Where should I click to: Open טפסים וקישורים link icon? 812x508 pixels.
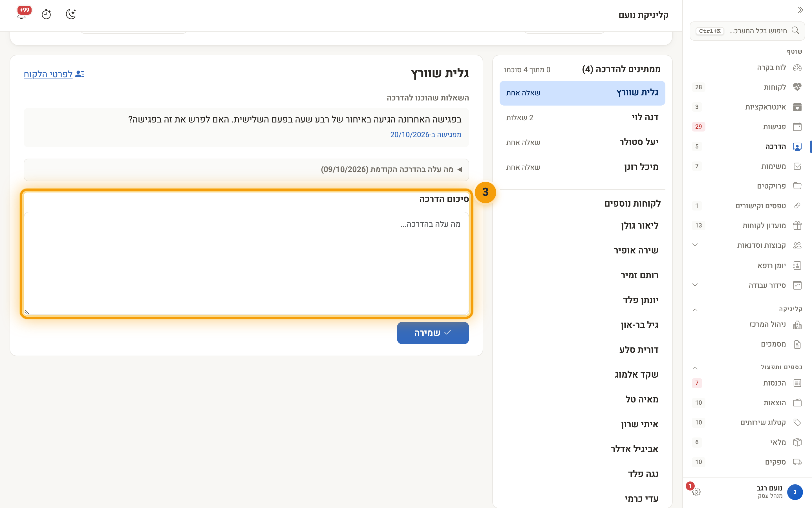tap(797, 206)
